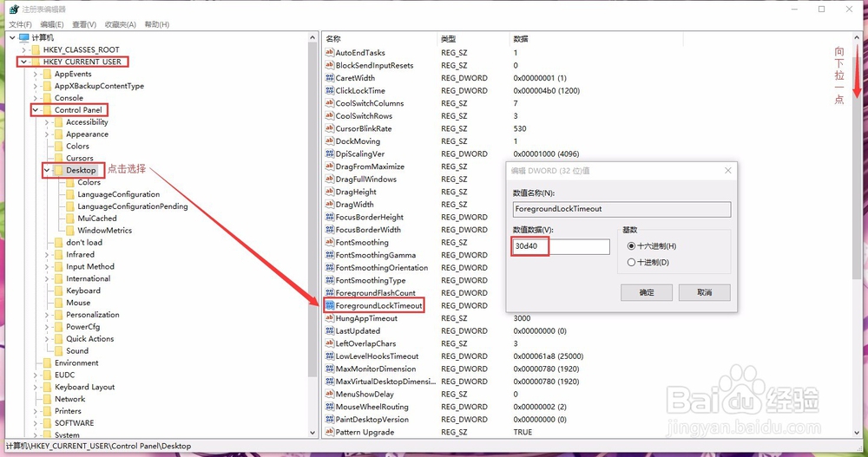Click the string icon of Pattern Upgrade
This screenshot has width=868, height=457.
coord(329,432)
